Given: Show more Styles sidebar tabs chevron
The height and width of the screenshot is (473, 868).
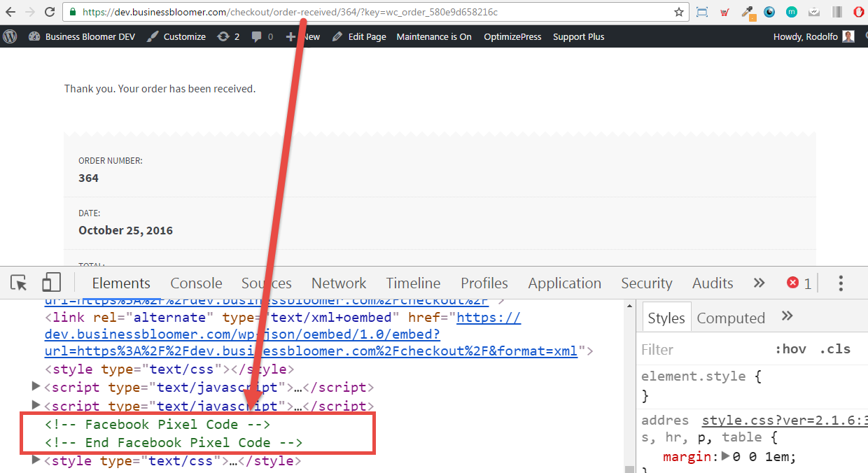Looking at the screenshot, I should point(787,316).
